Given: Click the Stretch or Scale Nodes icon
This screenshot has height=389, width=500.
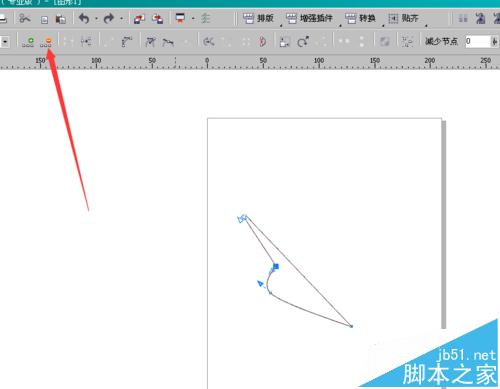Looking at the screenshot, I should pos(284,42).
